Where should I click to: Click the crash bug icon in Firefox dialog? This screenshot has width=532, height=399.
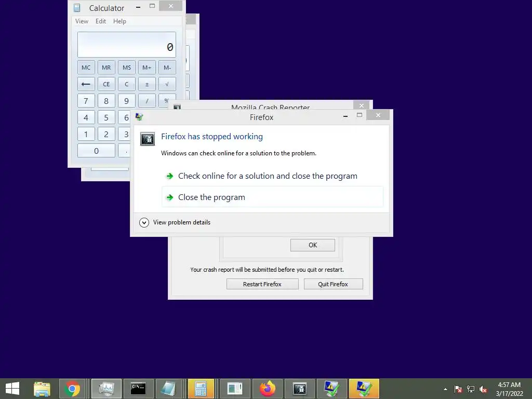tap(148, 139)
